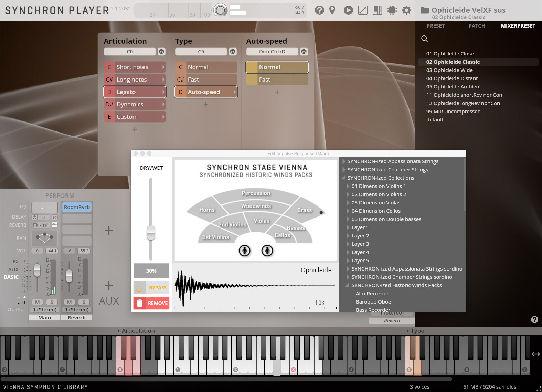Open the impulse response waveform icon on Main
Image resolution: width=542 pixels, height=392 pixels.
tap(55, 225)
